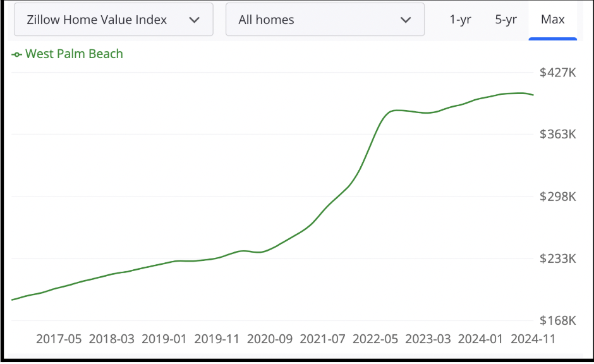Click the 2022-05 x-axis label

(375, 339)
